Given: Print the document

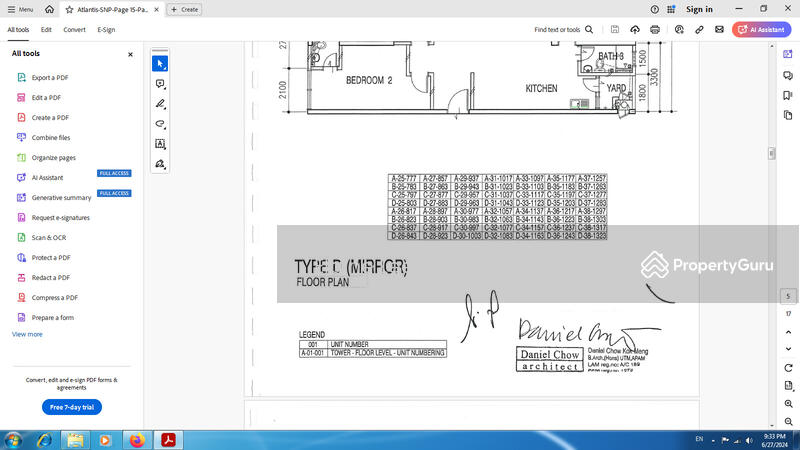Looking at the screenshot, I should point(655,30).
